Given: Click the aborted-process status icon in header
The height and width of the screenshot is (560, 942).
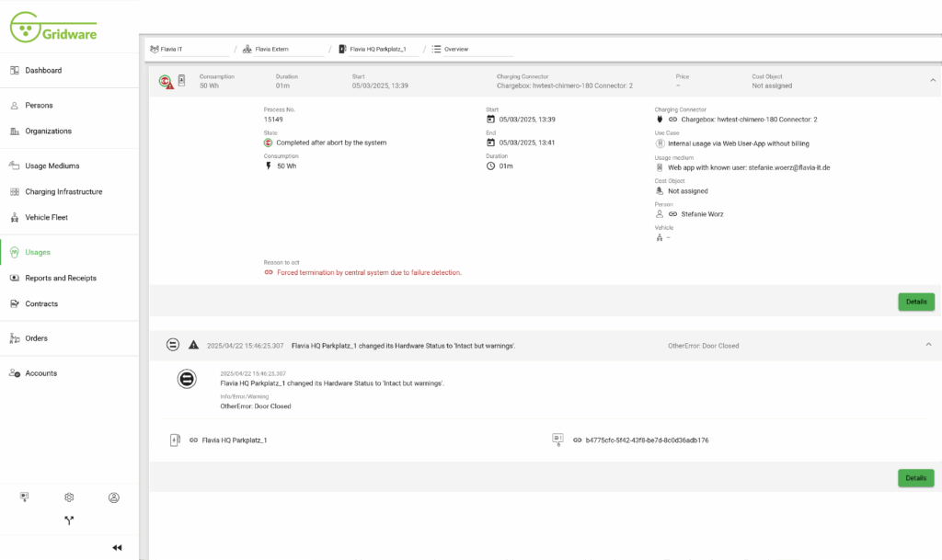Looking at the screenshot, I should (x=166, y=81).
